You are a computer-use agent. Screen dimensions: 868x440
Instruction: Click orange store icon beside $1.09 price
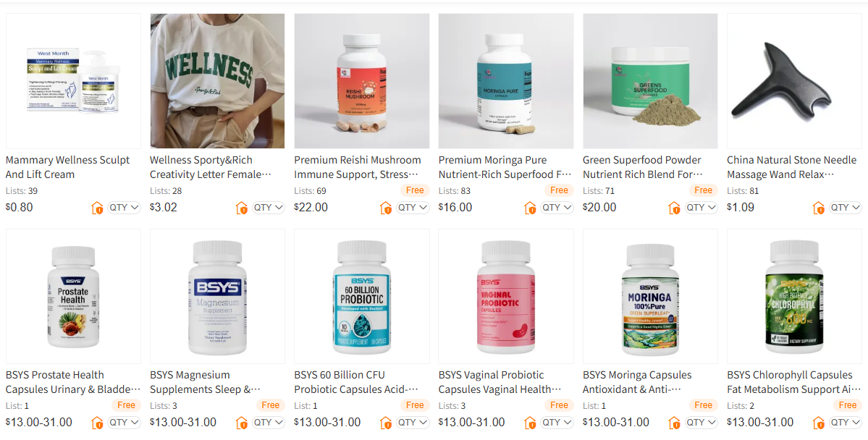(x=819, y=208)
